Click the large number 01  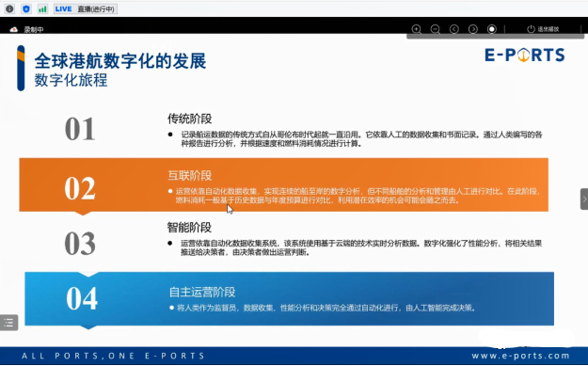click(80, 129)
